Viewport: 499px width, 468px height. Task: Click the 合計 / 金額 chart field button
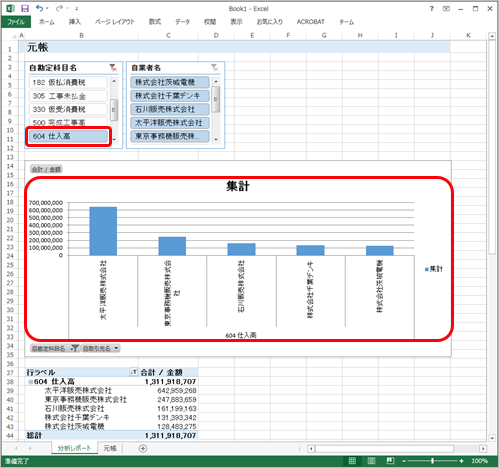click(x=46, y=169)
